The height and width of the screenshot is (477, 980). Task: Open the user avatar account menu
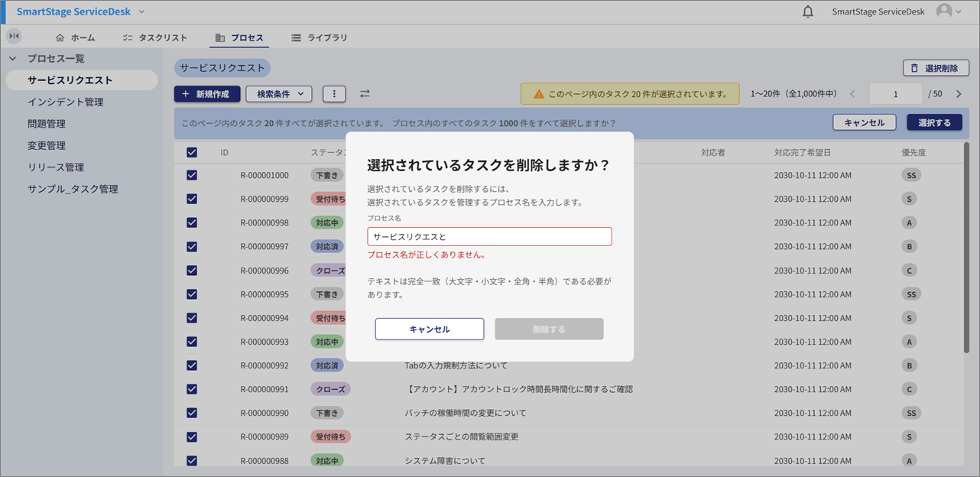coord(948,11)
